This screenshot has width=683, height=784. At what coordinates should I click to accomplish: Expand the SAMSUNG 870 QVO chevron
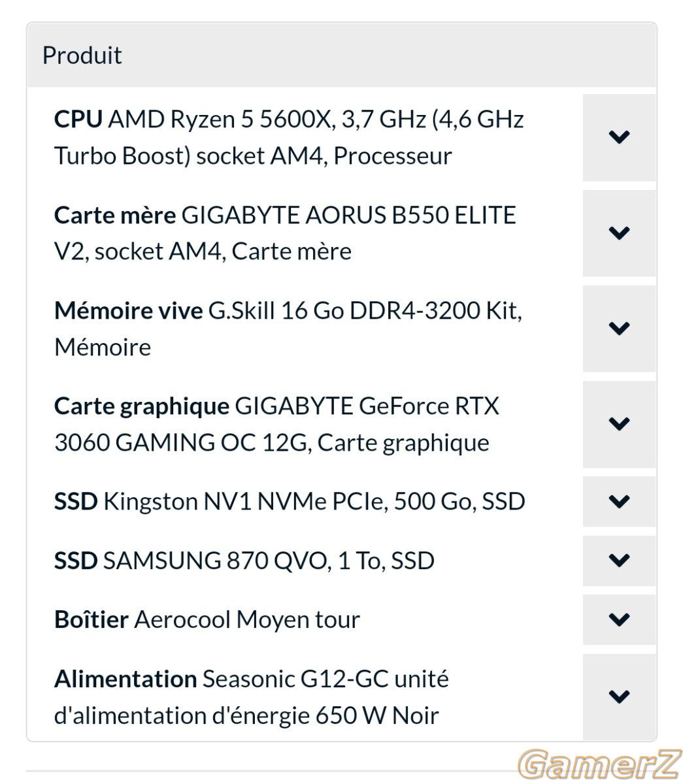click(619, 560)
